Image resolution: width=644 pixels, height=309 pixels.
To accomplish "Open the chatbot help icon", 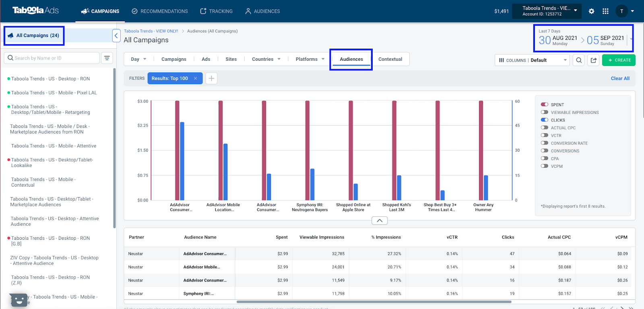I will point(18,300).
